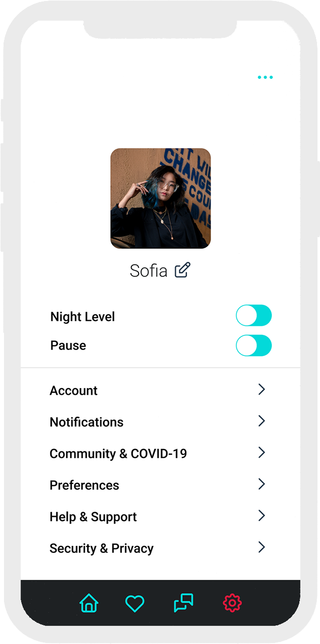Click the Security & Privacy chevron

[262, 547]
